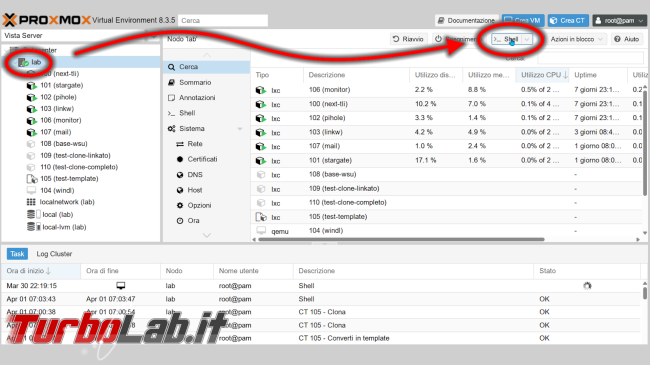This screenshot has height=365, width=650.
Task: Click monitor icon in running Shell task
Action: coord(121,285)
